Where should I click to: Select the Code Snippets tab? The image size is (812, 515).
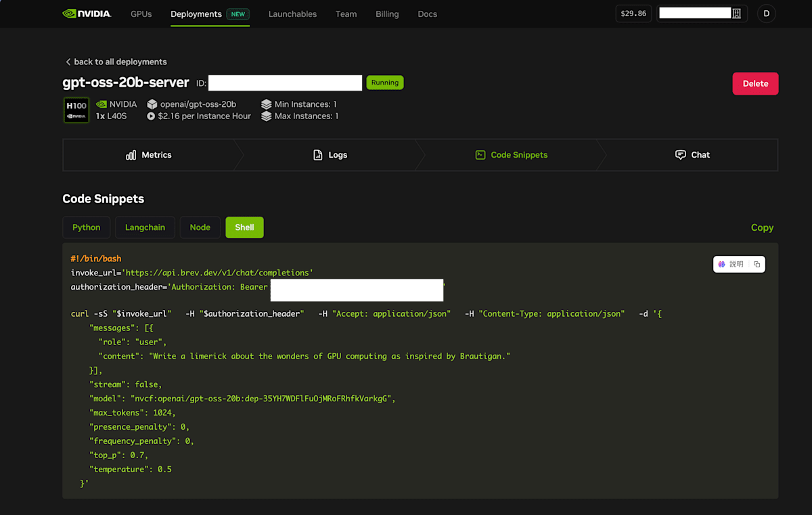pos(512,155)
